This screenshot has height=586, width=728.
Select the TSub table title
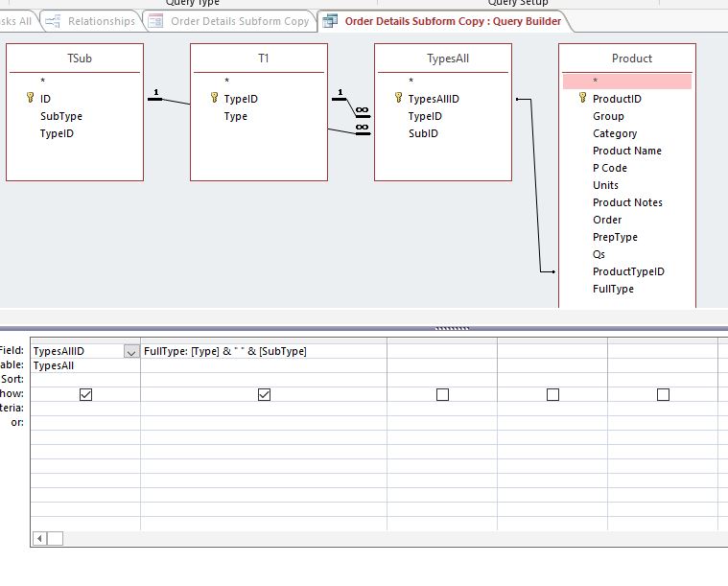(80, 59)
